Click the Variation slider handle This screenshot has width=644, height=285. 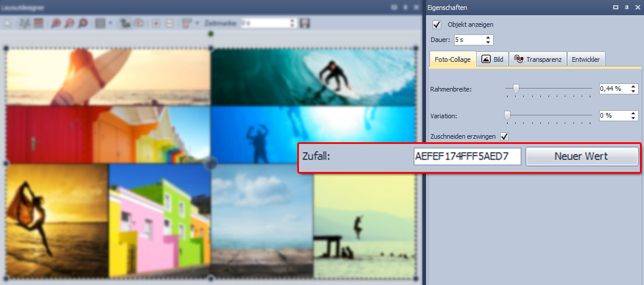click(x=507, y=115)
